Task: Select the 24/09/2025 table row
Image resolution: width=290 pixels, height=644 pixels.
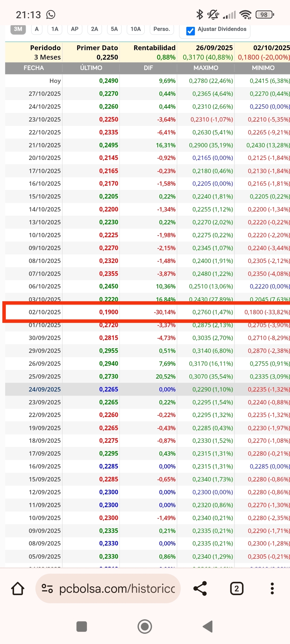Action: pos(148,389)
